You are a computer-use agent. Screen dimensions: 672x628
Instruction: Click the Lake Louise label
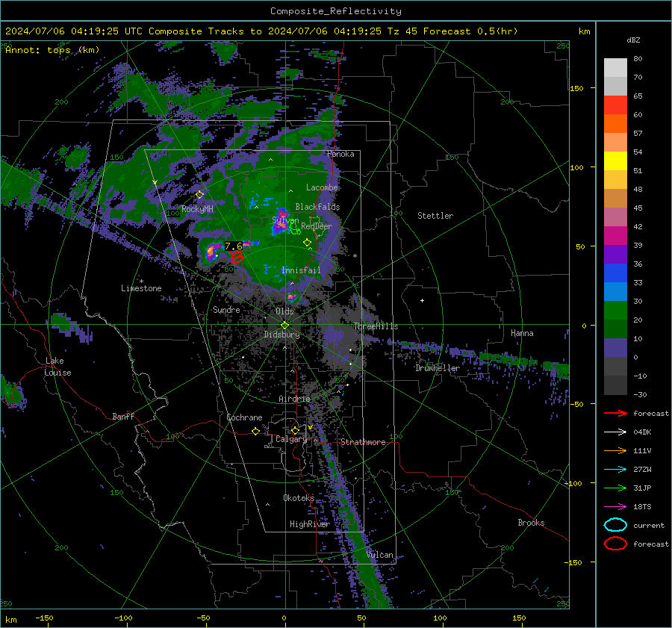[x=58, y=367]
